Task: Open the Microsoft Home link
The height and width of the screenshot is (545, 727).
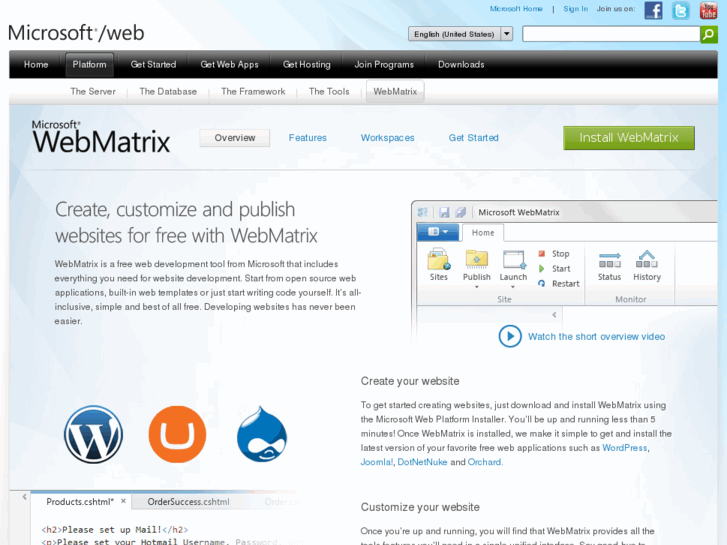Action: (516, 9)
